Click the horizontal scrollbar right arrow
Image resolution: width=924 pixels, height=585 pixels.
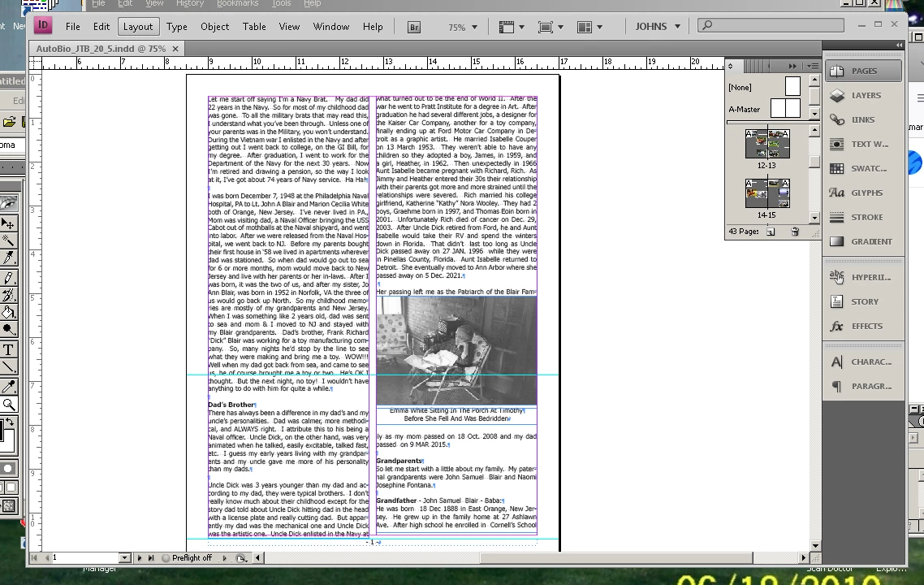(x=803, y=557)
